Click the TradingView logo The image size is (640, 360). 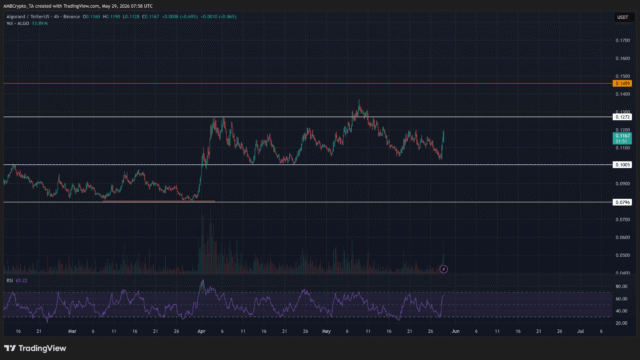[35, 348]
